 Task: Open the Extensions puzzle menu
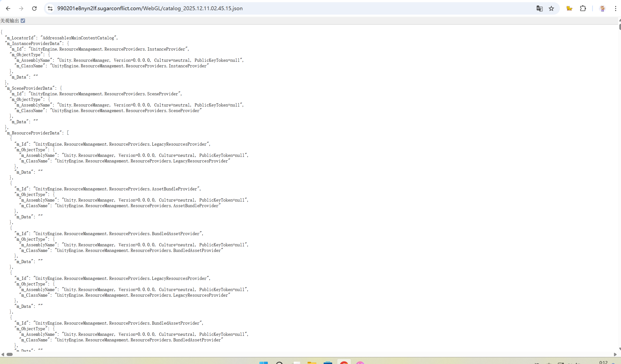[x=583, y=8]
